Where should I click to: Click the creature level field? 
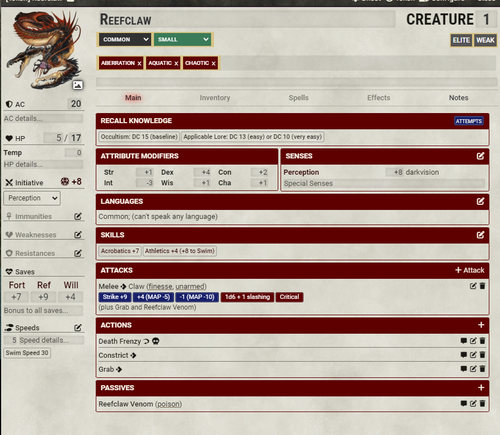coord(487,19)
